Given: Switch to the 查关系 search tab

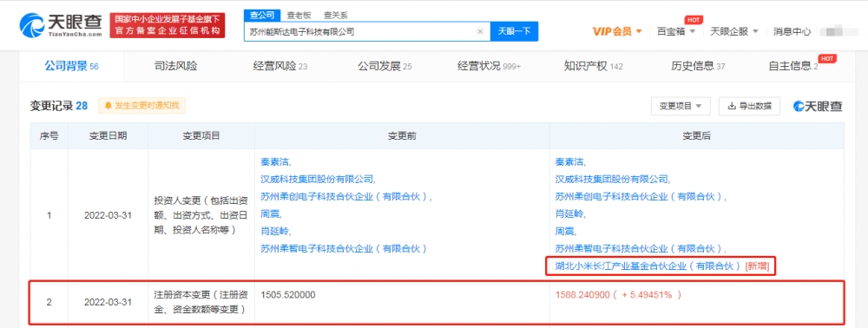Looking at the screenshot, I should (335, 16).
